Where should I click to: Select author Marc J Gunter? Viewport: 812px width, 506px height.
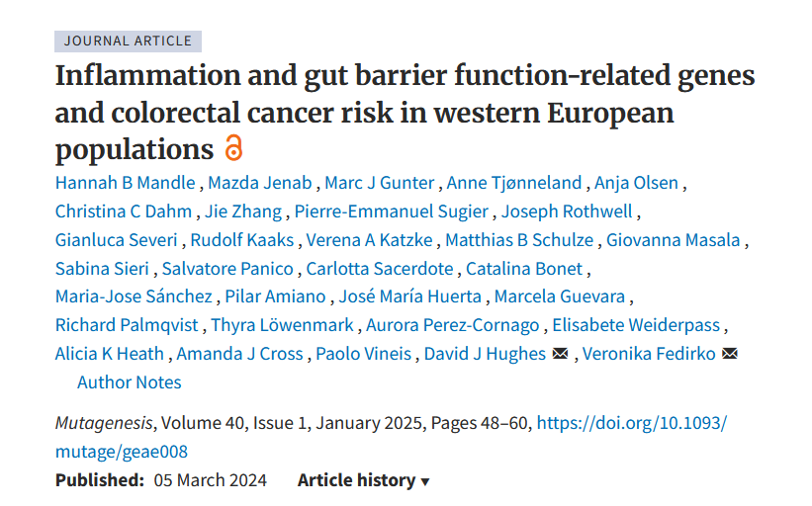[380, 183]
